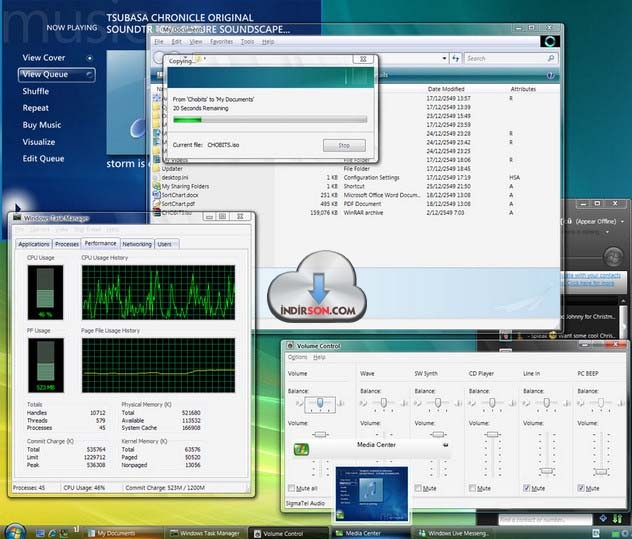Click the Task Manager title bar icon

(x=17, y=218)
